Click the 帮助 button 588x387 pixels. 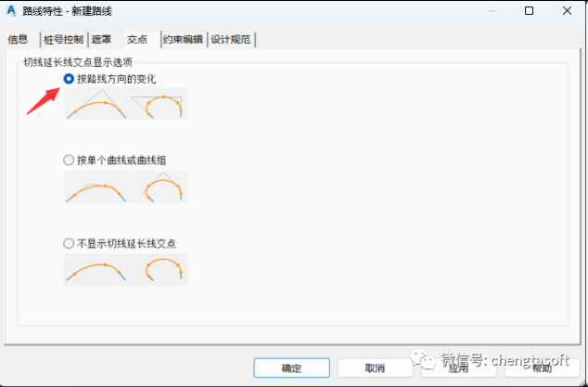pos(543,368)
